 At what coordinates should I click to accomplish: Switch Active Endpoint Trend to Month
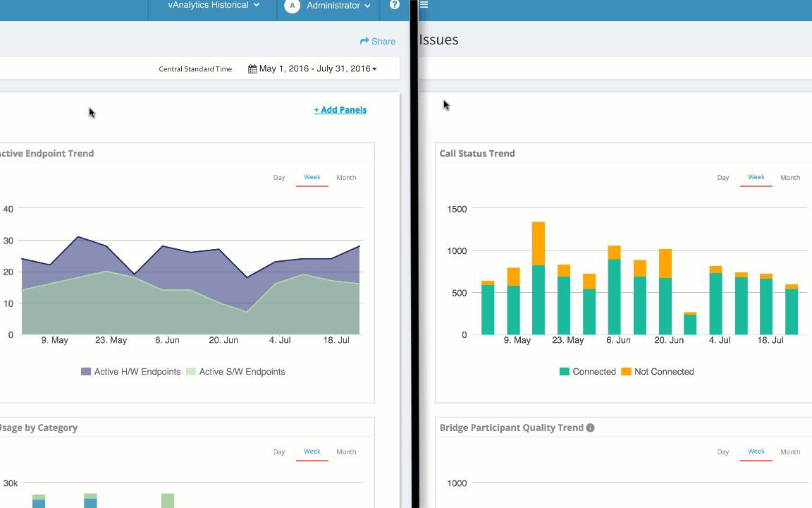pyautogui.click(x=347, y=177)
